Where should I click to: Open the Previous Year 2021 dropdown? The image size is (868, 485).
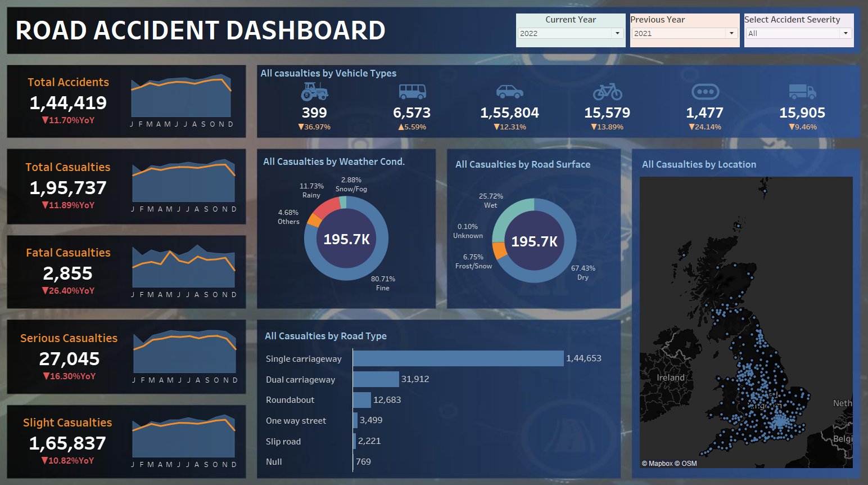pyautogui.click(x=685, y=33)
